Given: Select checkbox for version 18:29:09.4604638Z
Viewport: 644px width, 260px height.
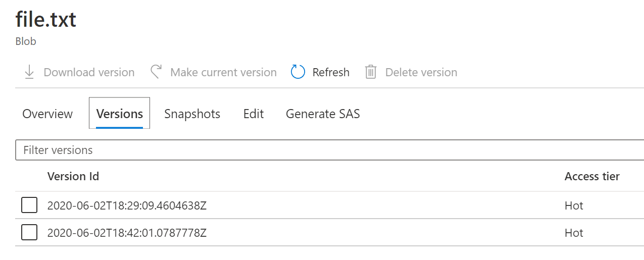Looking at the screenshot, I should click(29, 205).
